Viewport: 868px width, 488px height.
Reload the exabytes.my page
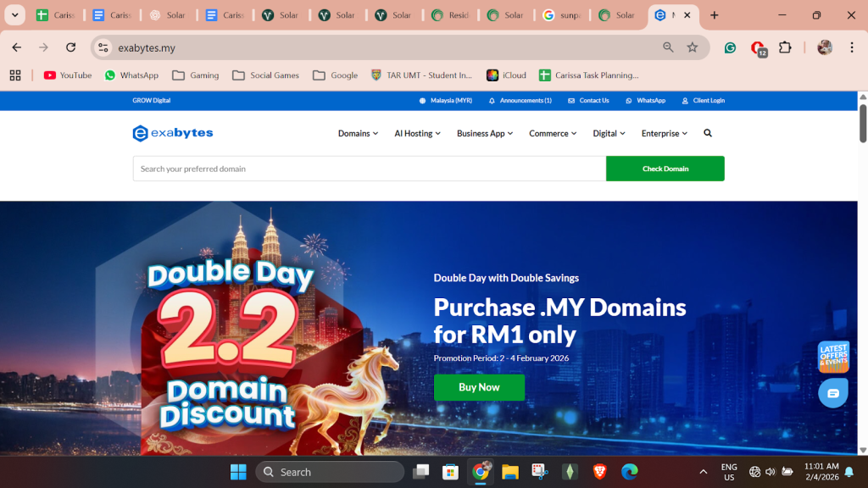click(71, 47)
